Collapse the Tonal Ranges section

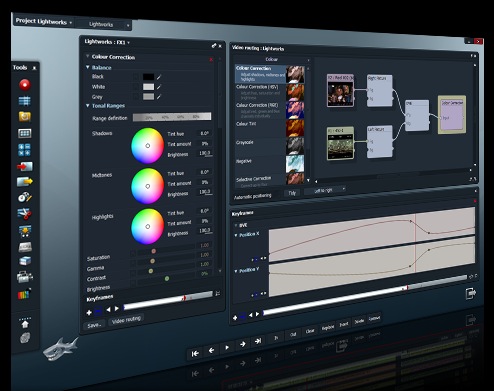[88, 106]
